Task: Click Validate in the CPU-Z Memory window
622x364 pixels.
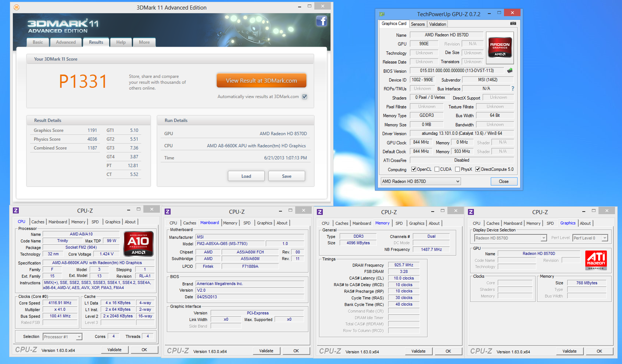Action: click(418, 351)
